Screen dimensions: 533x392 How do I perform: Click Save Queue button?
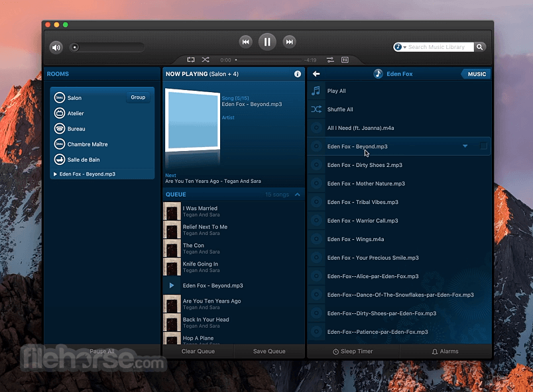click(x=269, y=351)
